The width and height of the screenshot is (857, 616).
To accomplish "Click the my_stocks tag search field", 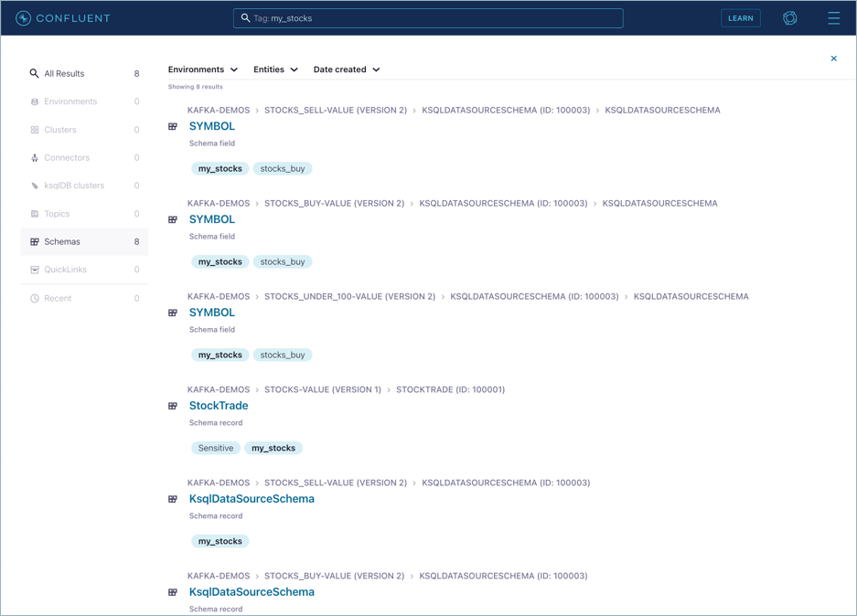I will (x=428, y=17).
